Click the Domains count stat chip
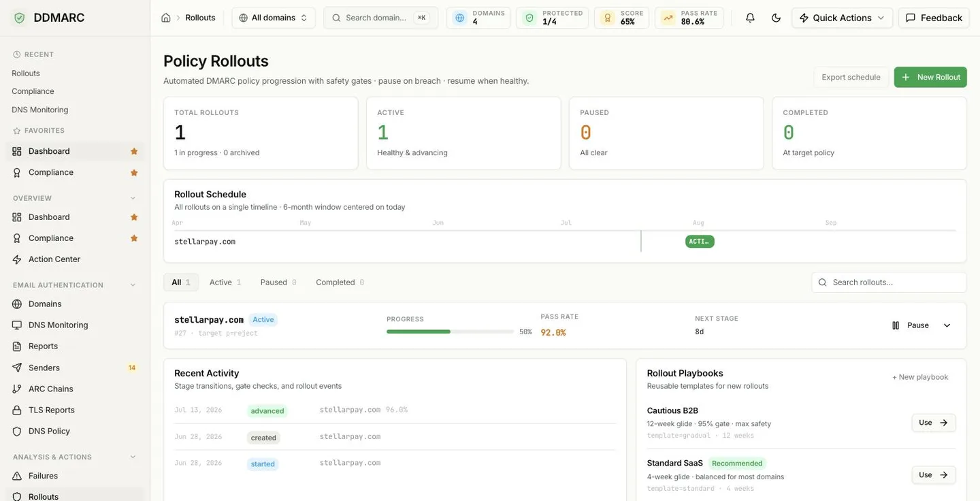 [478, 18]
